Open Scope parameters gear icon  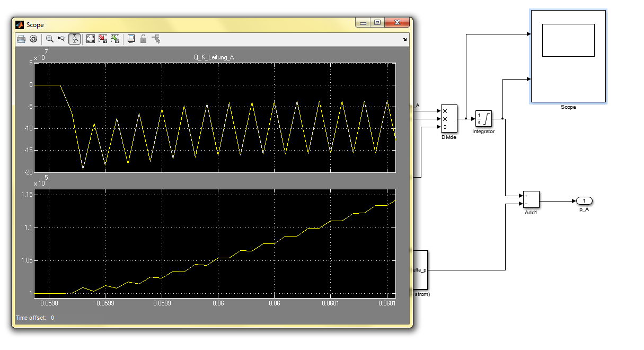pos(33,39)
